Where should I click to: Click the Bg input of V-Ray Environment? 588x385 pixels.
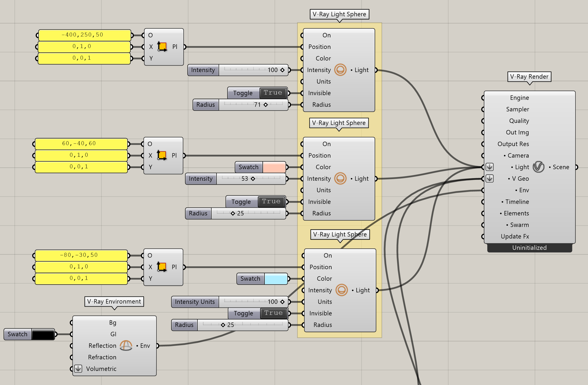113,323
